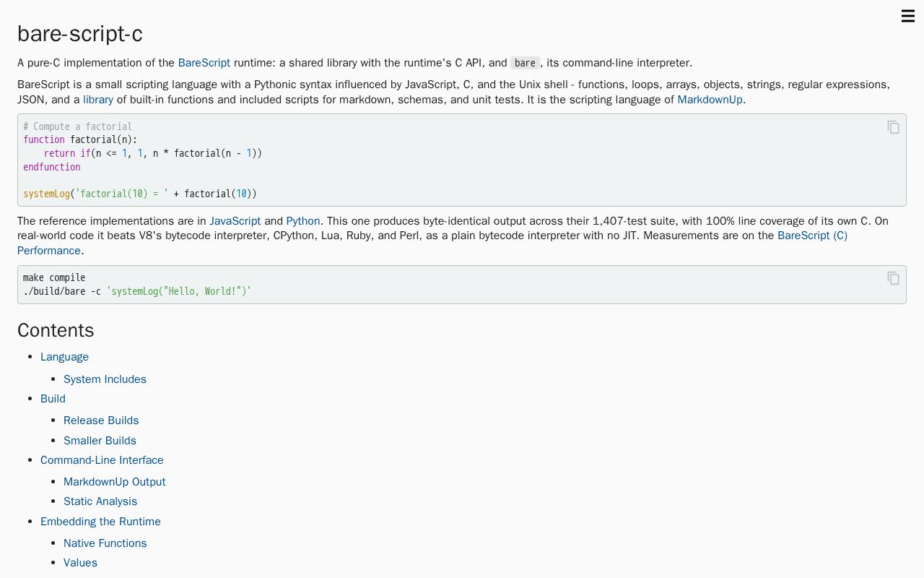Go to Static Analysis section
This screenshot has width=924, height=578.
click(100, 501)
